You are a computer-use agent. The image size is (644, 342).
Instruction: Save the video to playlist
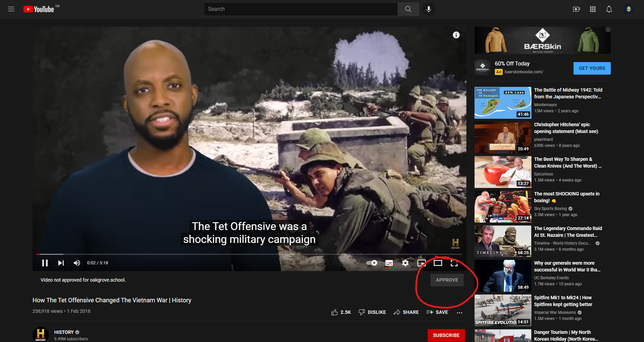coord(437,312)
